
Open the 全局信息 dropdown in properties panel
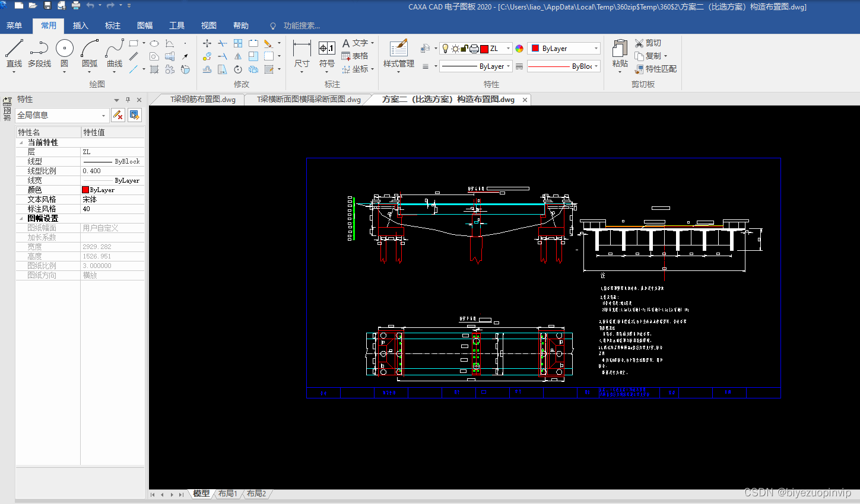tap(103, 116)
